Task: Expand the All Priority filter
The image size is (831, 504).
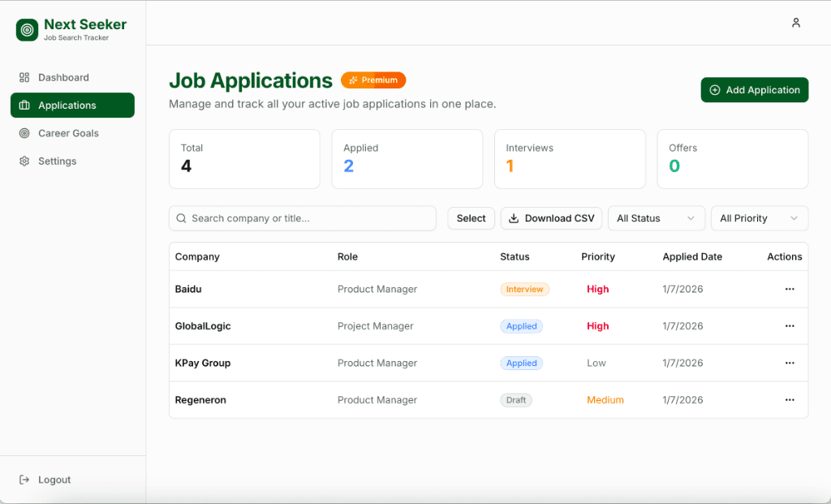Action: 759,218
